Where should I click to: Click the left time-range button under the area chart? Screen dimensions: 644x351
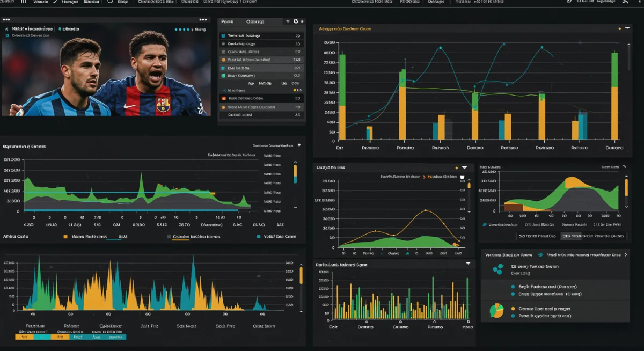(537, 236)
